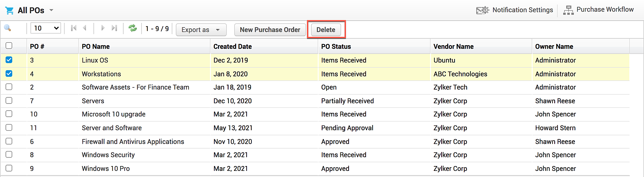Check the Windows 10 Pro row

[x=9, y=168]
